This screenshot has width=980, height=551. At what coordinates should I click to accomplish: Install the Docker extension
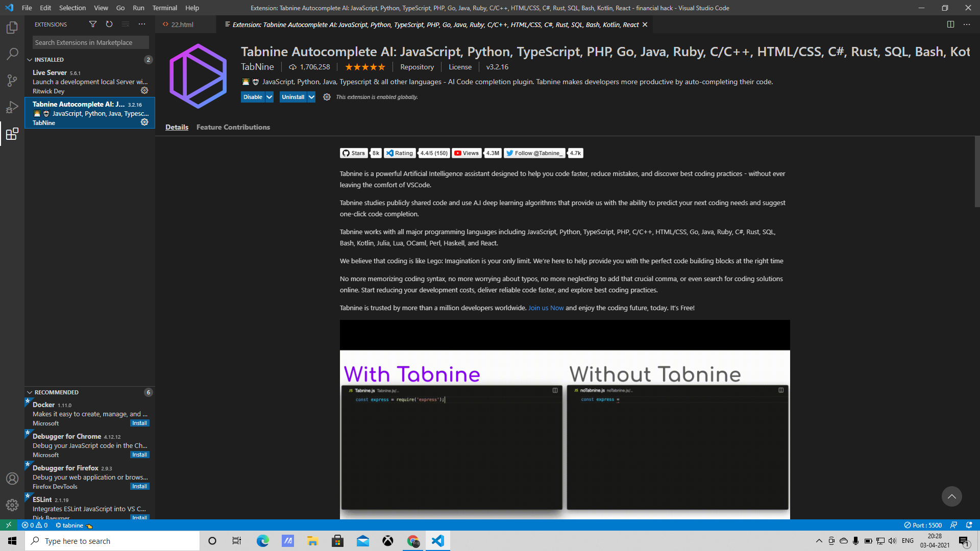click(139, 423)
